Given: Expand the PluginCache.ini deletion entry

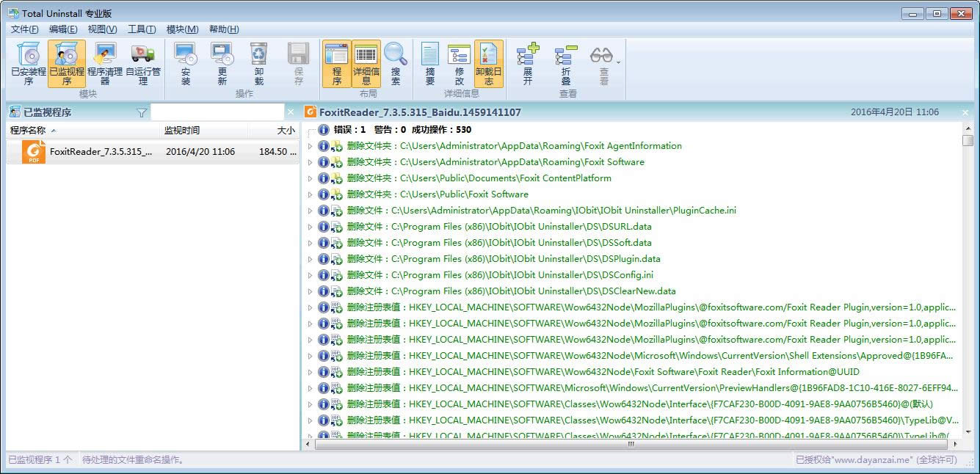Looking at the screenshot, I should point(310,211).
